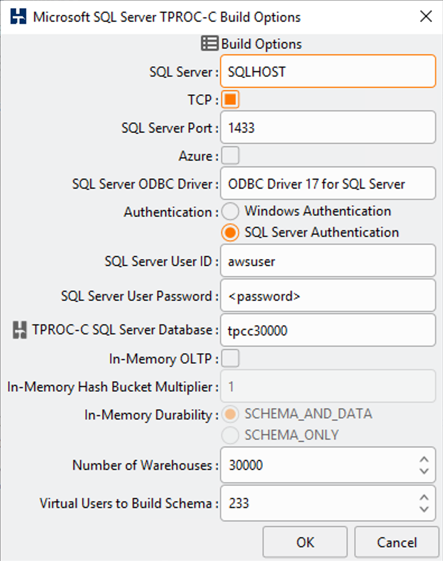Select Windows Authentication radio button
This screenshot has width=443, height=561.
tap(230, 211)
